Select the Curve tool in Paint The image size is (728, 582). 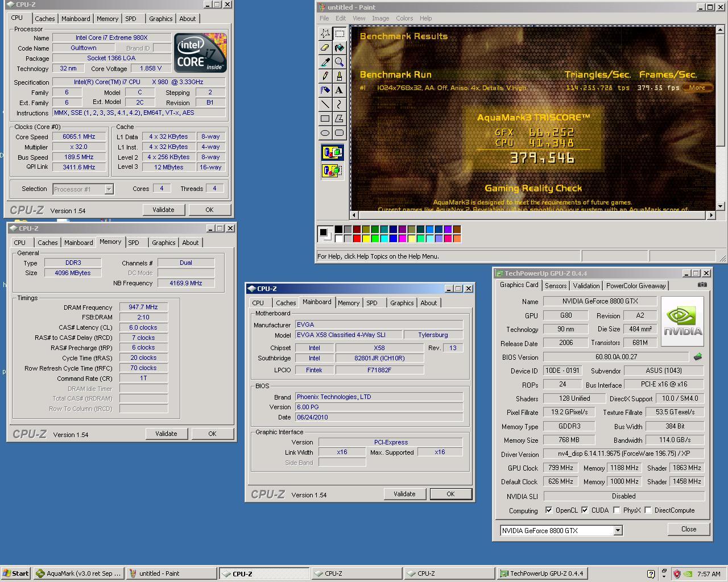coord(340,105)
